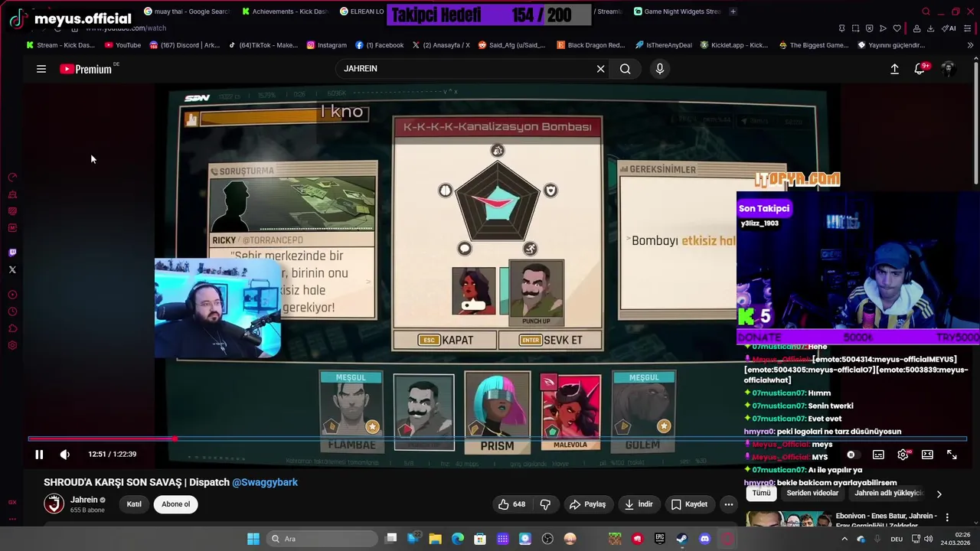
Task: Open the YouTube account avatar menu
Action: 948,69
